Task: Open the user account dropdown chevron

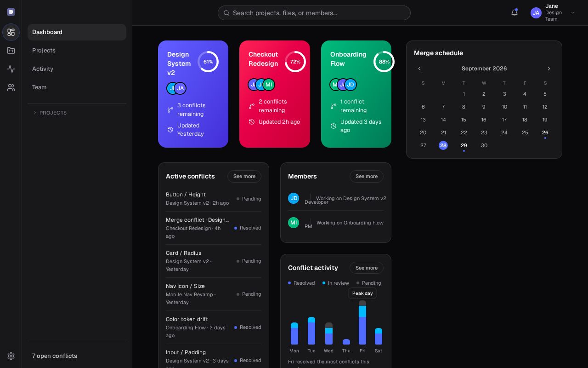Action: 573,13
